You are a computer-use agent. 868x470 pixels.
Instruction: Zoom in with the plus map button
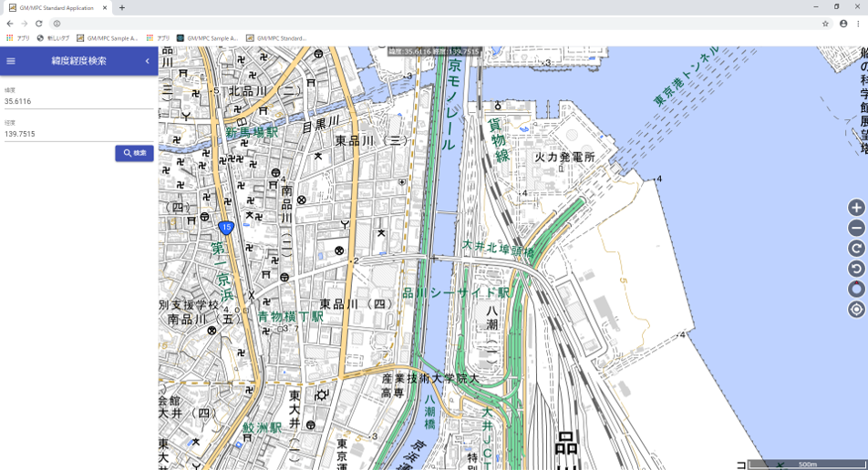(855, 208)
